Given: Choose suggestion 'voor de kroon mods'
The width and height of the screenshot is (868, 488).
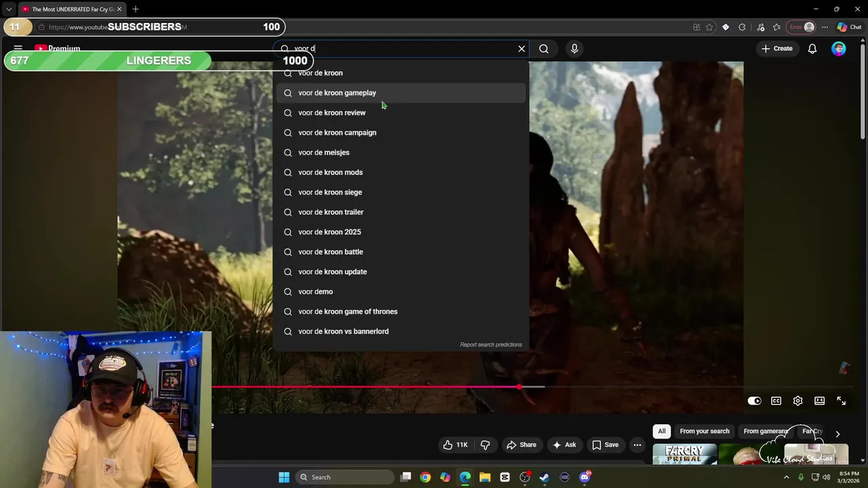Looking at the screenshot, I should pyautogui.click(x=401, y=172).
